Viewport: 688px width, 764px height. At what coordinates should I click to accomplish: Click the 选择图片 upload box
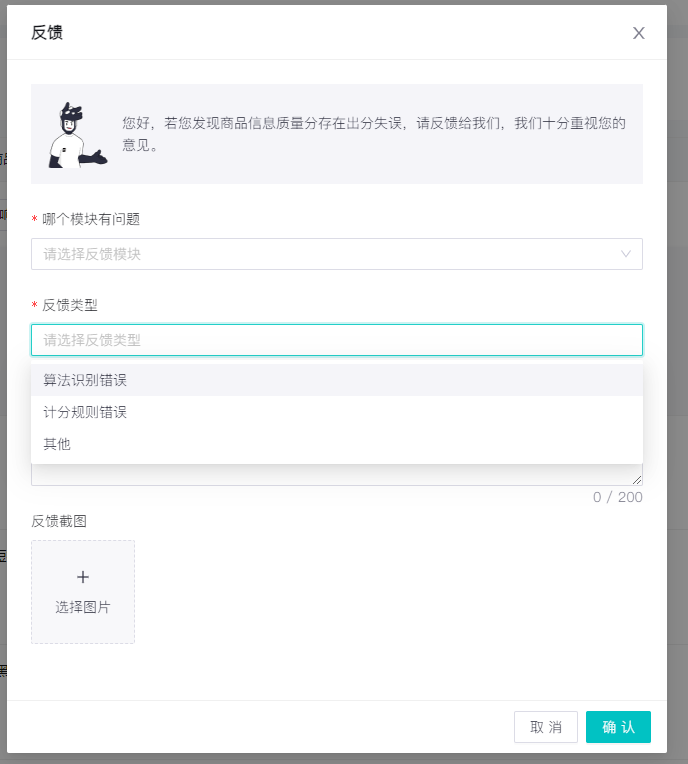pos(83,592)
